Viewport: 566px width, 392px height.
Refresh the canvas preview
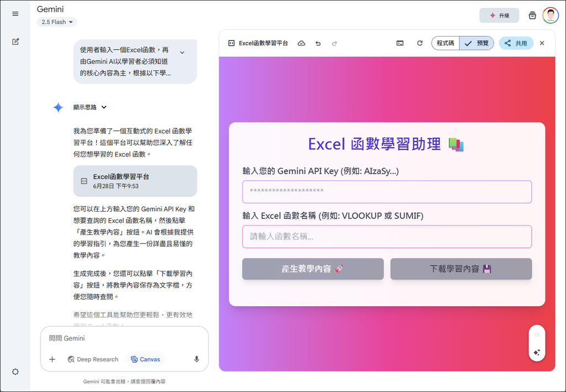pyautogui.click(x=420, y=43)
